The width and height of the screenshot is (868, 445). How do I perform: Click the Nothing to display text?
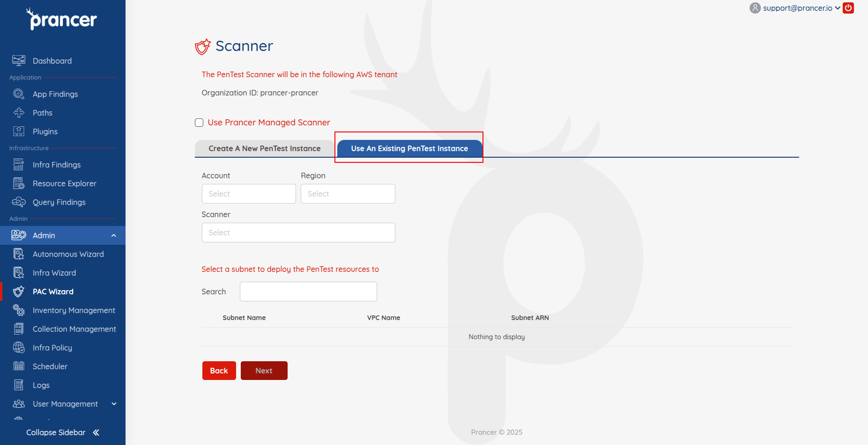coord(497,337)
